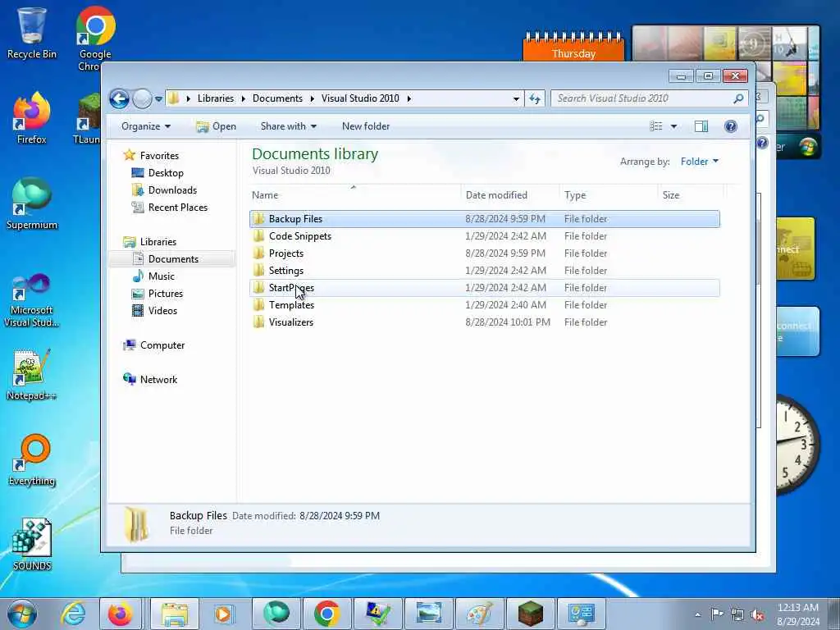Open Microsoft Visual Studio desktop shortcut
This screenshot has height=630, width=840.
click(x=32, y=300)
